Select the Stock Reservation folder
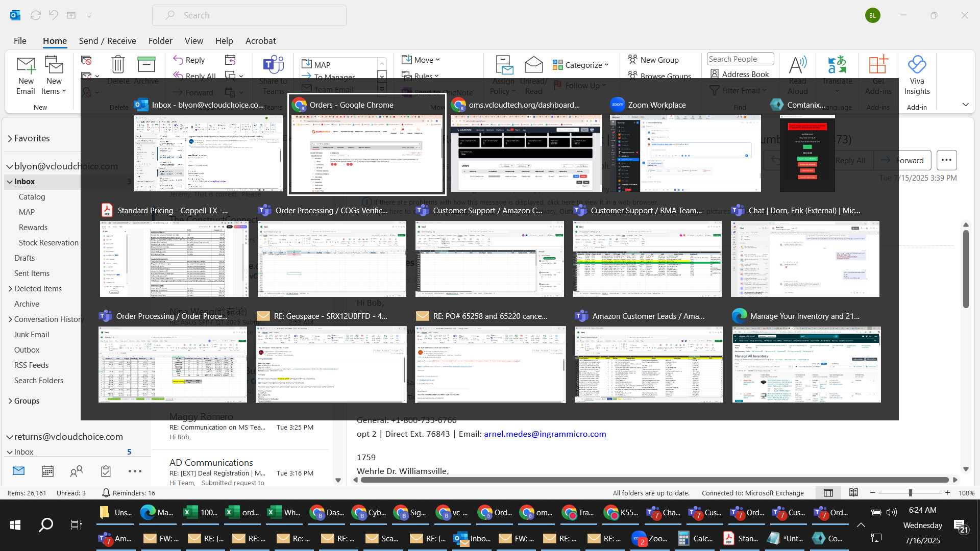The image size is (980, 551). 48,243
